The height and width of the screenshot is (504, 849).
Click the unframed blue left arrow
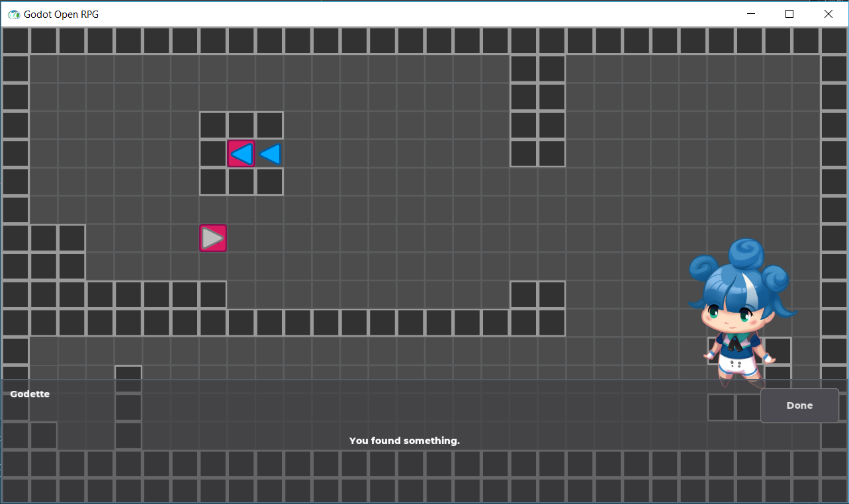coord(269,153)
